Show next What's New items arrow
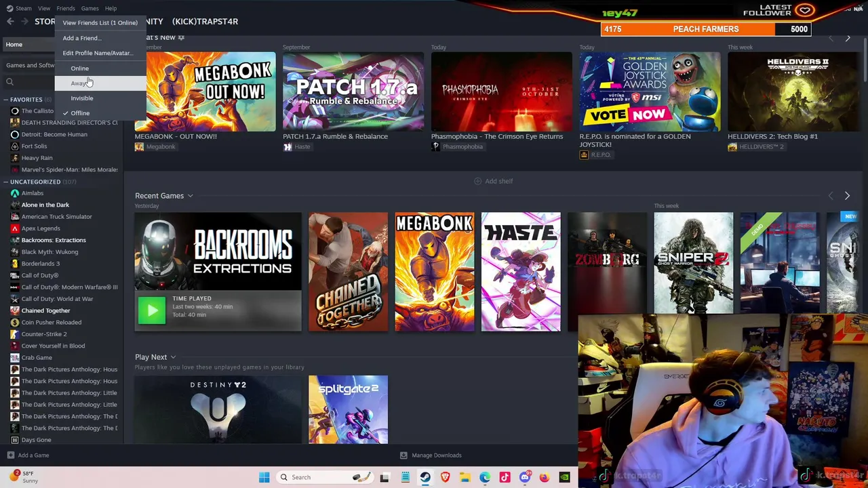Image resolution: width=868 pixels, height=488 pixels. pos(847,38)
